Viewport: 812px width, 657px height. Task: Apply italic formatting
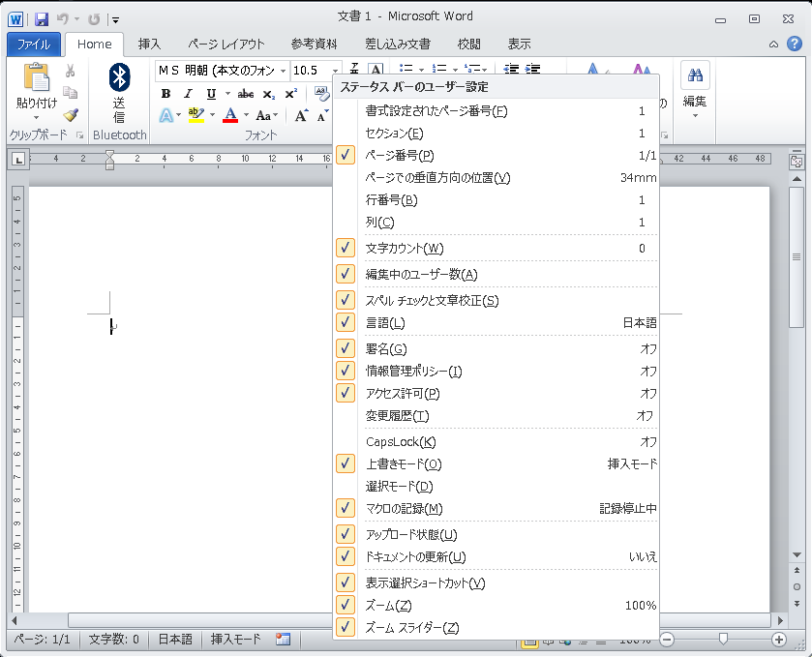pos(188,94)
